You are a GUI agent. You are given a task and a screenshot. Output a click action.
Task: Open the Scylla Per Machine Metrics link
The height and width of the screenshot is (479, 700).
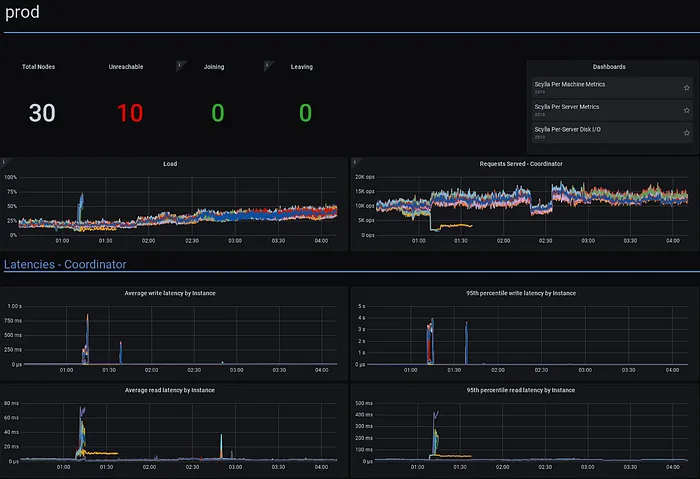570,84
